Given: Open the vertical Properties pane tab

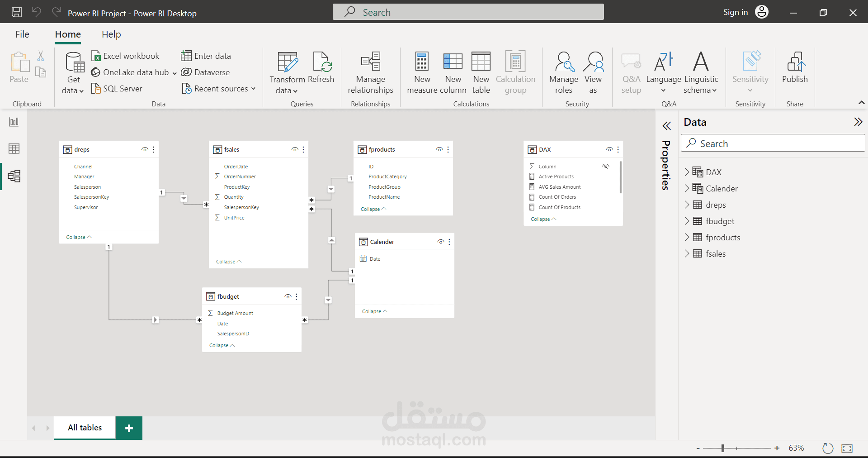Looking at the screenshot, I should [666, 165].
